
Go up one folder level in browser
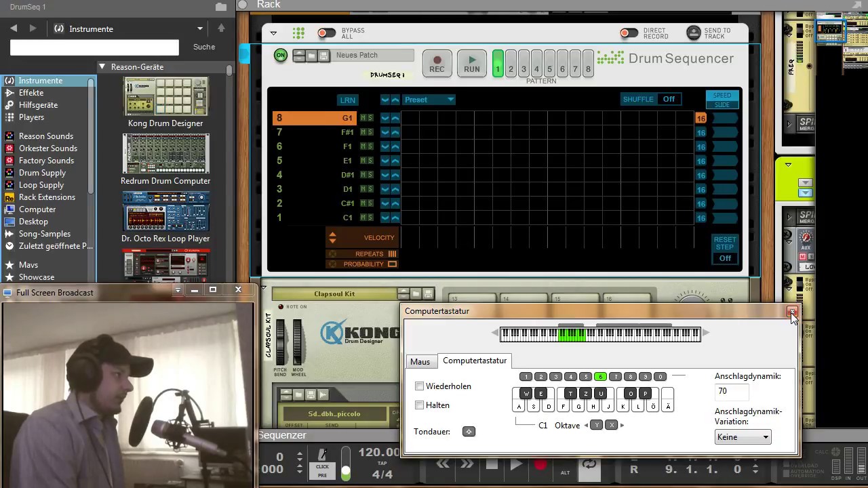click(x=221, y=28)
